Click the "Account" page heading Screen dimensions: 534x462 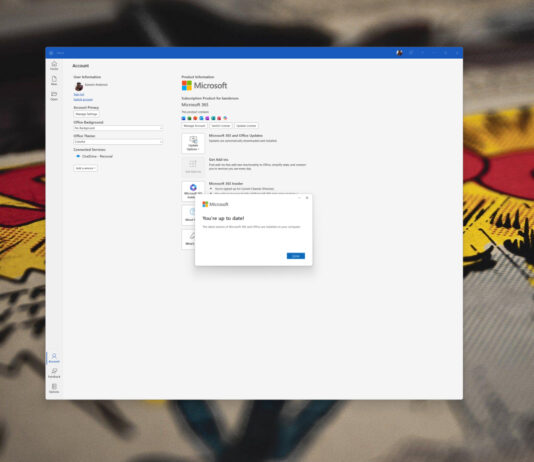[80, 66]
